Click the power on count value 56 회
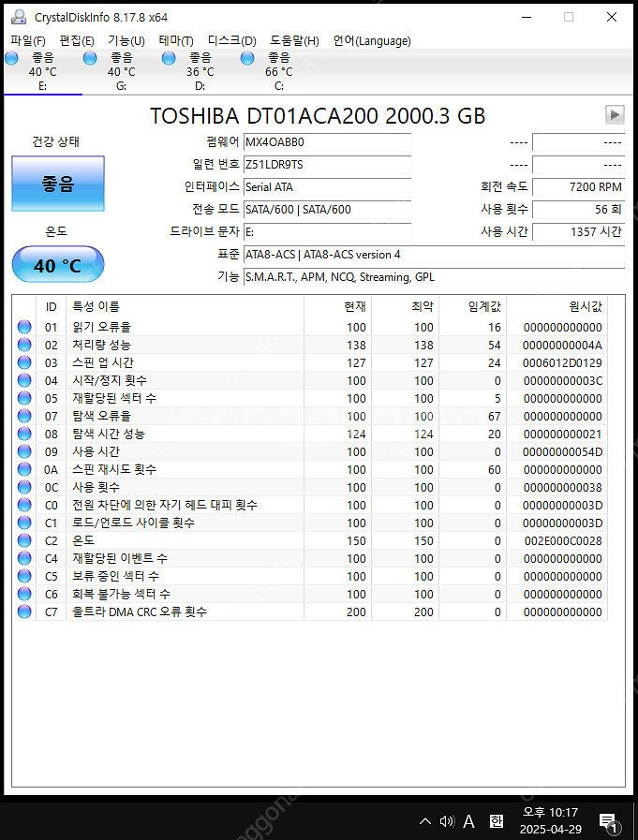Viewport: 638px width, 840px height. (578, 210)
